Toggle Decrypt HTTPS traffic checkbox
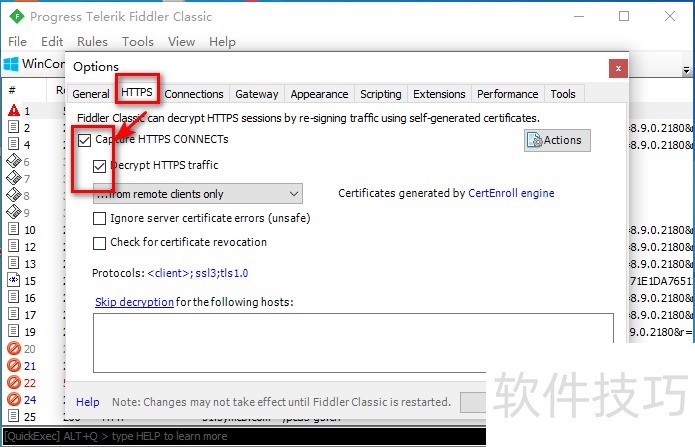 pos(99,166)
